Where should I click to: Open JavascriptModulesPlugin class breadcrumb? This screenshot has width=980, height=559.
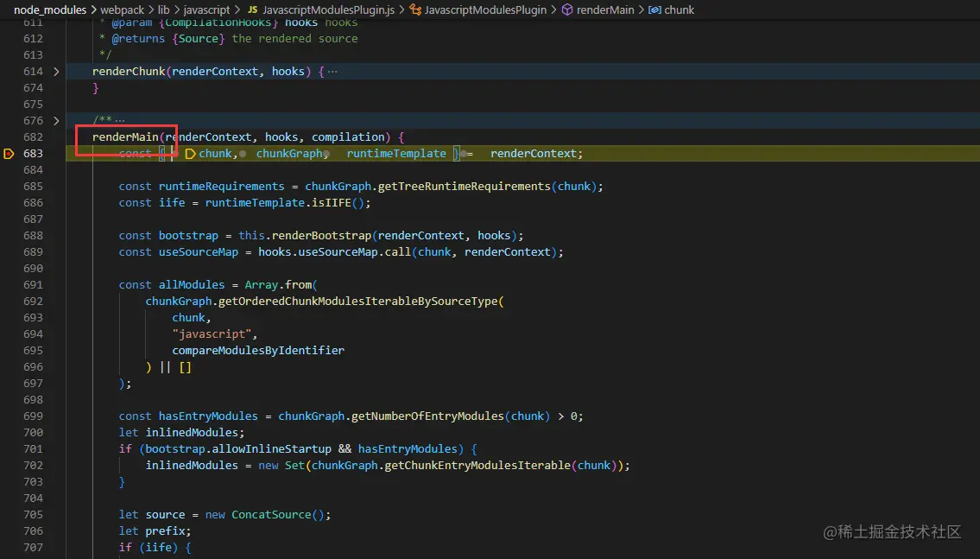(485, 10)
